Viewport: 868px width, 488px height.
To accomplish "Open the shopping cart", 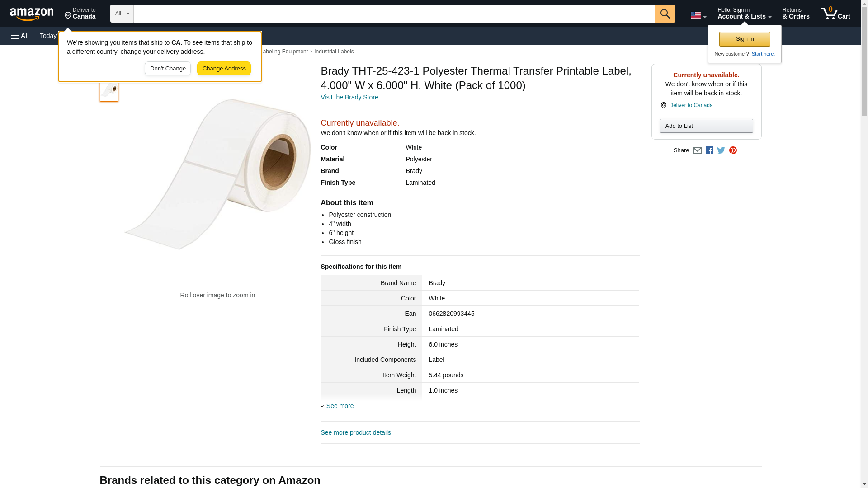I will 835,14.
